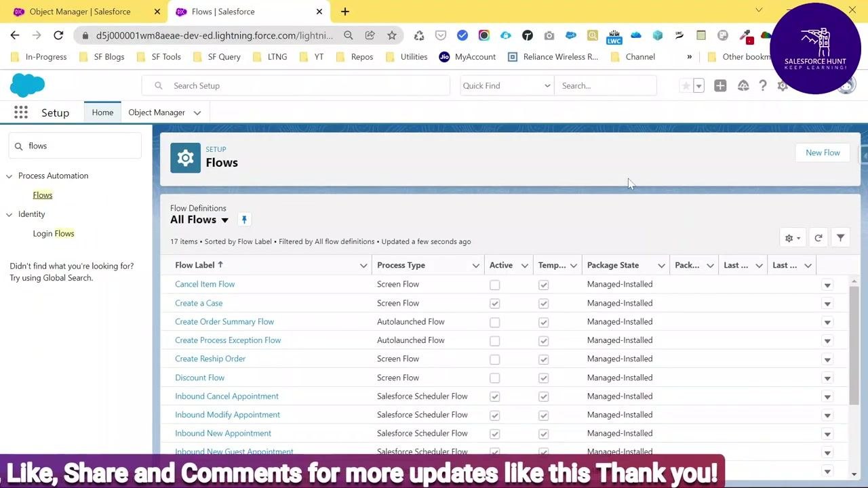This screenshot has height=488, width=868.
Task: Click the camera screenshot extension icon
Action: point(549,35)
